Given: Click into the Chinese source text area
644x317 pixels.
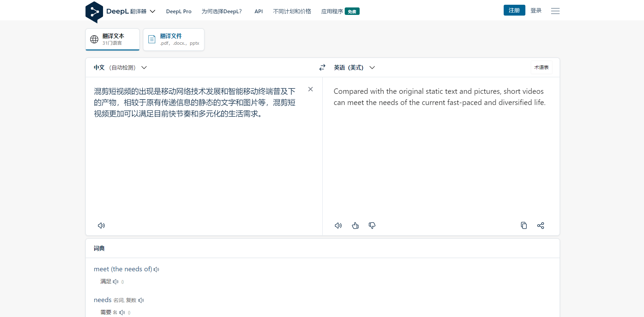Looking at the screenshot, I should [x=195, y=102].
